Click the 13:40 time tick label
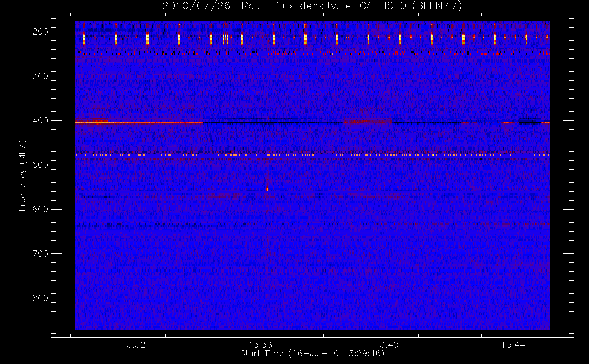 pos(387,345)
